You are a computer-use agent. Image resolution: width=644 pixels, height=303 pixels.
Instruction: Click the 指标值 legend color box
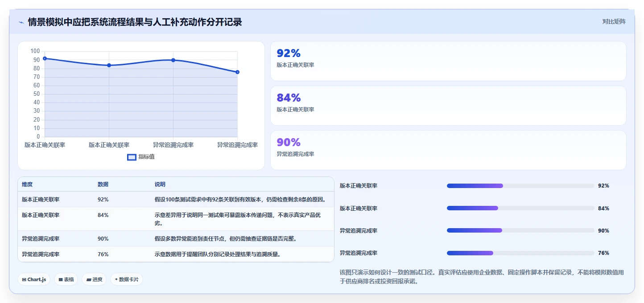click(x=132, y=157)
